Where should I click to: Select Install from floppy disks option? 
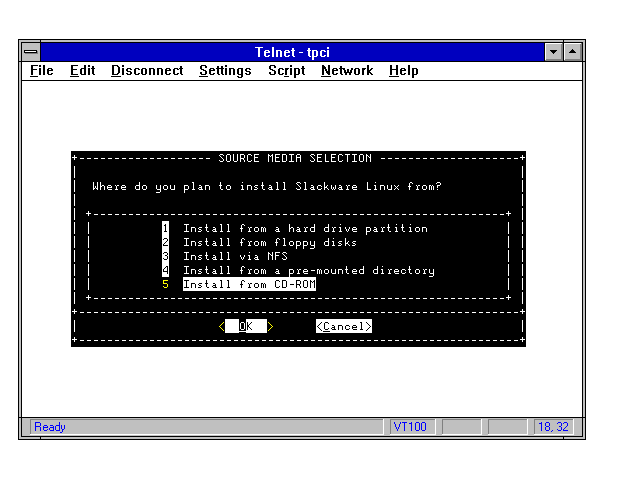tap(269, 243)
